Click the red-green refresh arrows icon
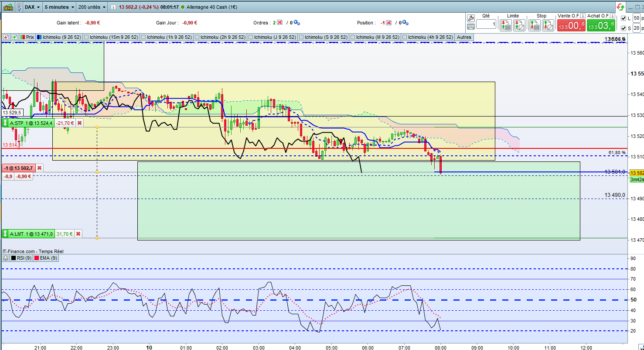 point(620,7)
